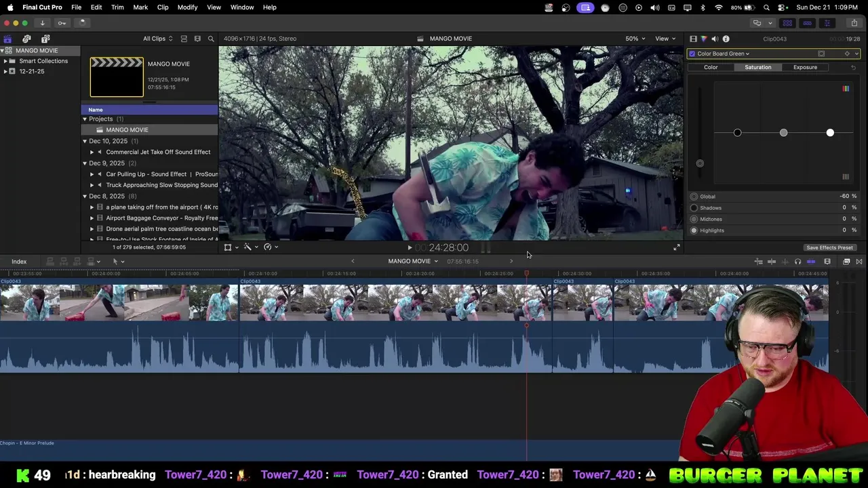
Task: Click the import media arrow button
Action: (42, 23)
